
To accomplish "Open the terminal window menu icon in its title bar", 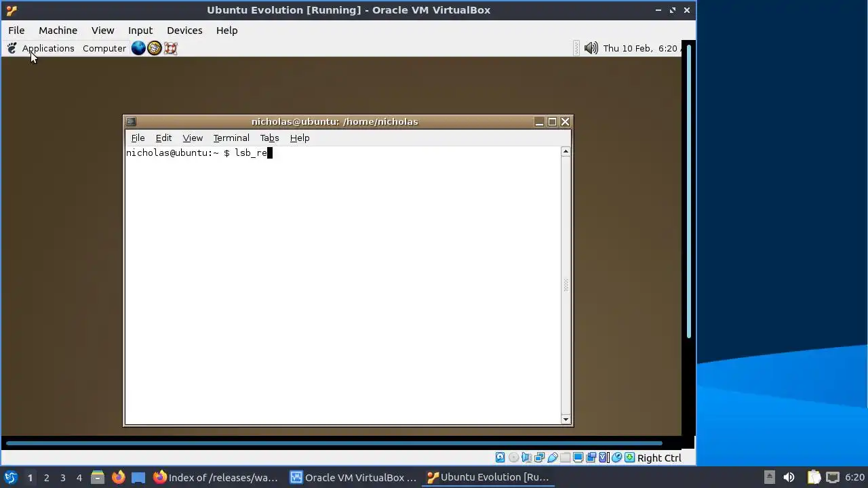I will pyautogui.click(x=131, y=122).
